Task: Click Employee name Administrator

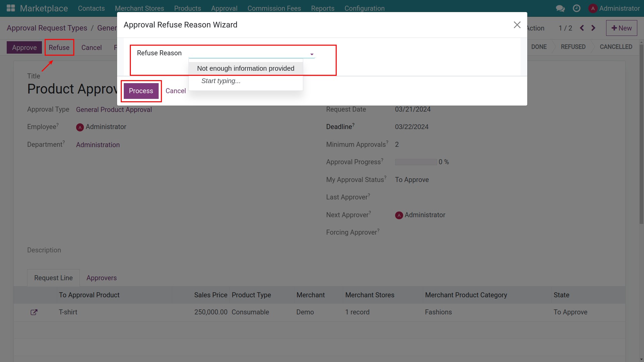Action: click(106, 127)
